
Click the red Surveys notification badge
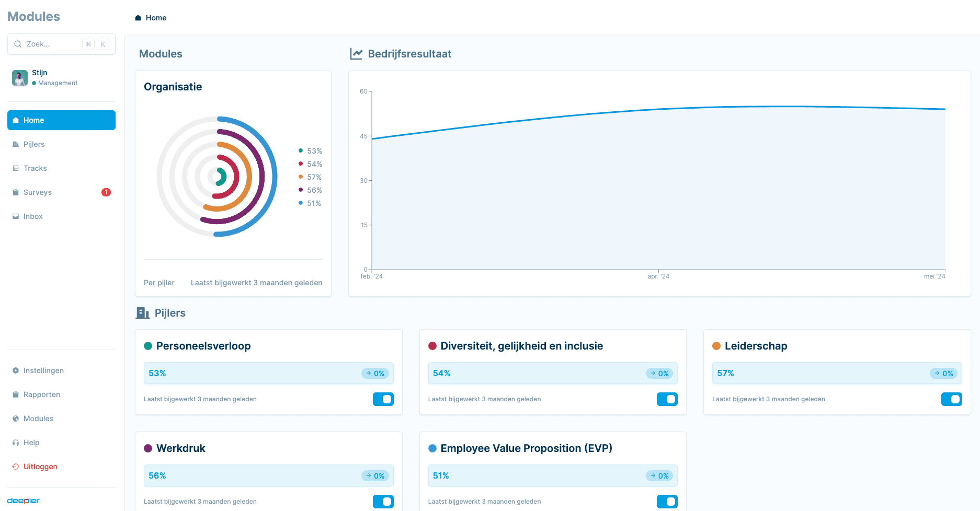(106, 192)
